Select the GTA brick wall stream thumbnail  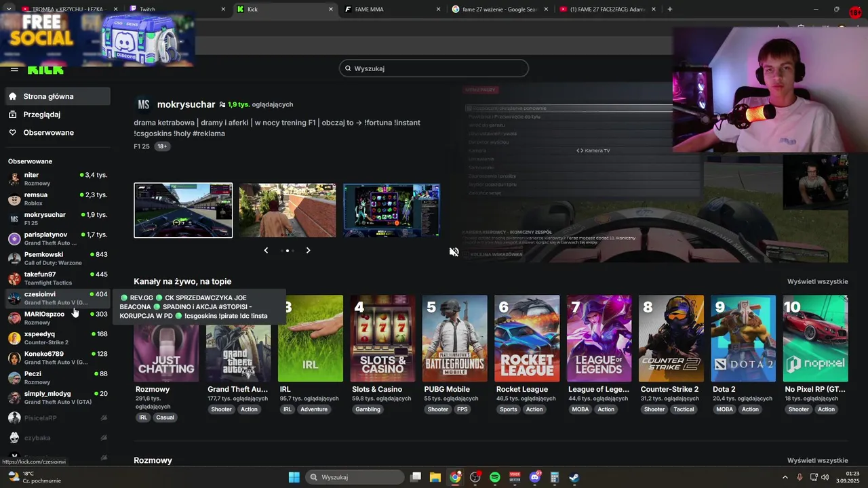point(288,210)
